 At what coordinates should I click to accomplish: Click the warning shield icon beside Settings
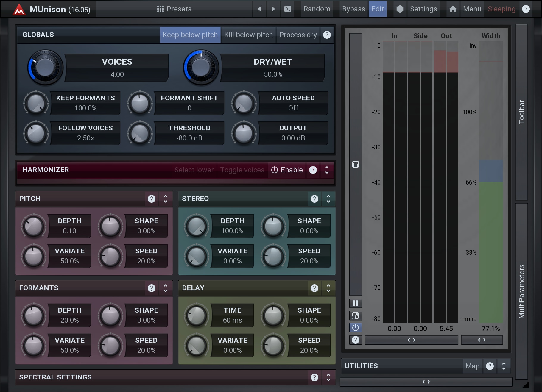(400, 9)
